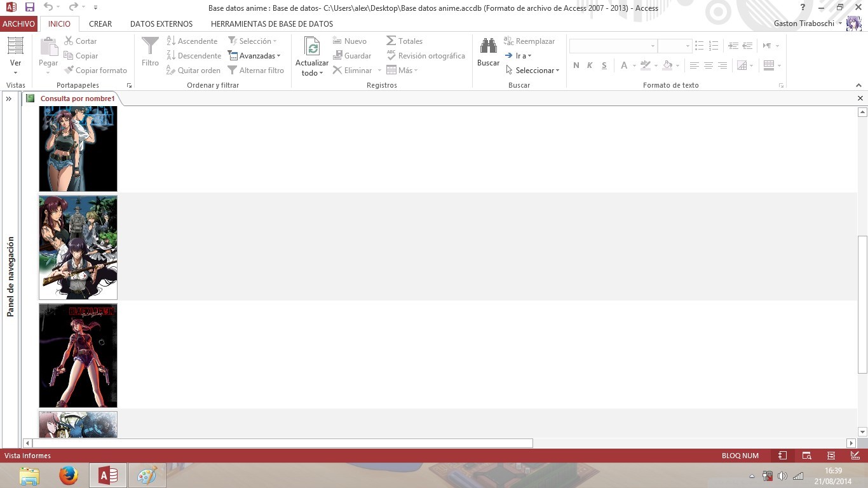The height and width of the screenshot is (488, 868).
Task: Switch to Design view in status bar
Action: [x=855, y=456]
